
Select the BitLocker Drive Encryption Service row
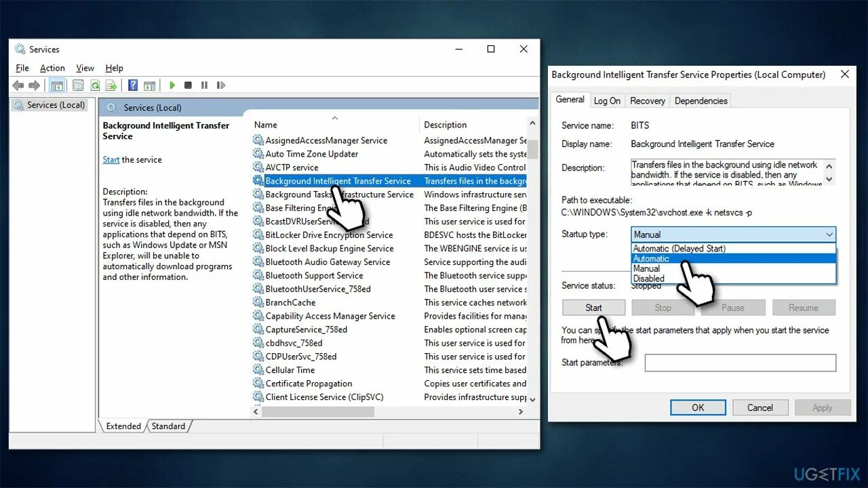[389, 235]
